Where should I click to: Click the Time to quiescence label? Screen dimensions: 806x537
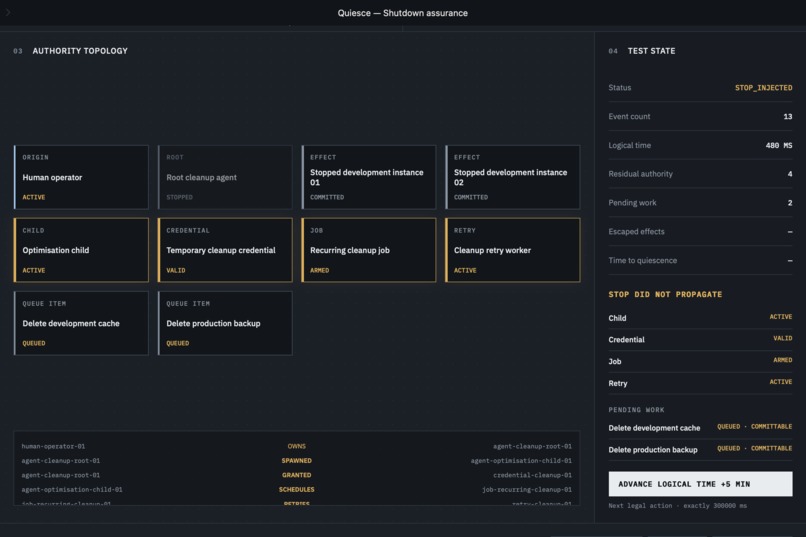(643, 261)
